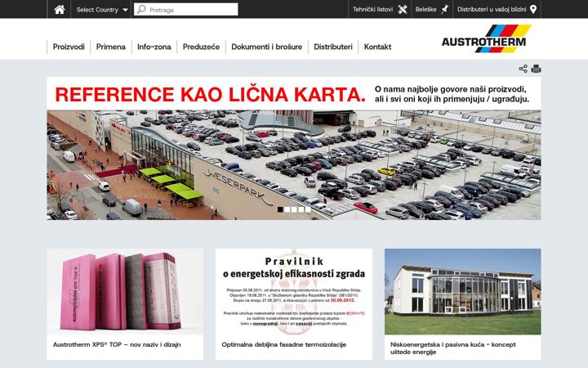Open the Dokumenti i brošure menu
The width and height of the screenshot is (588, 368).
tap(266, 47)
